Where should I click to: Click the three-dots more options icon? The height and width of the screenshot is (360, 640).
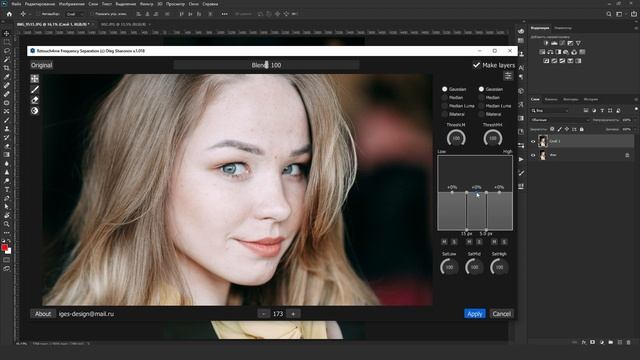coord(224,14)
